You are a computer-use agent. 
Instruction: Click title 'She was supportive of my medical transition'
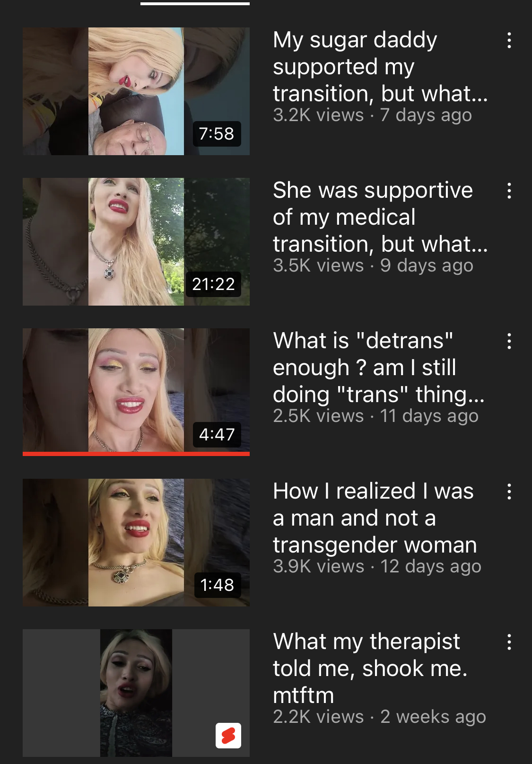coord(380,217)
